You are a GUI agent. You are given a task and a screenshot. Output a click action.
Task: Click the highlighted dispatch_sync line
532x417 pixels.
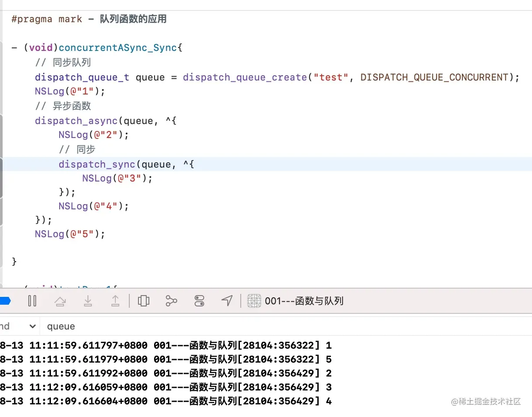[x=96, y=164]
